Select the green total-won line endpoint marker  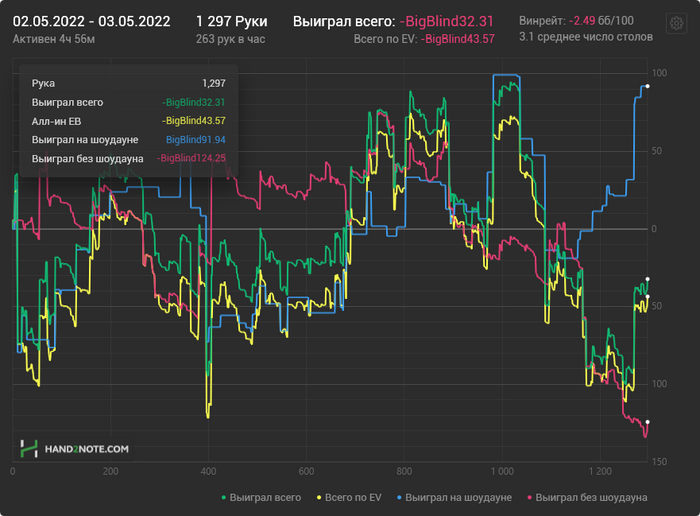tap(647, 279)
